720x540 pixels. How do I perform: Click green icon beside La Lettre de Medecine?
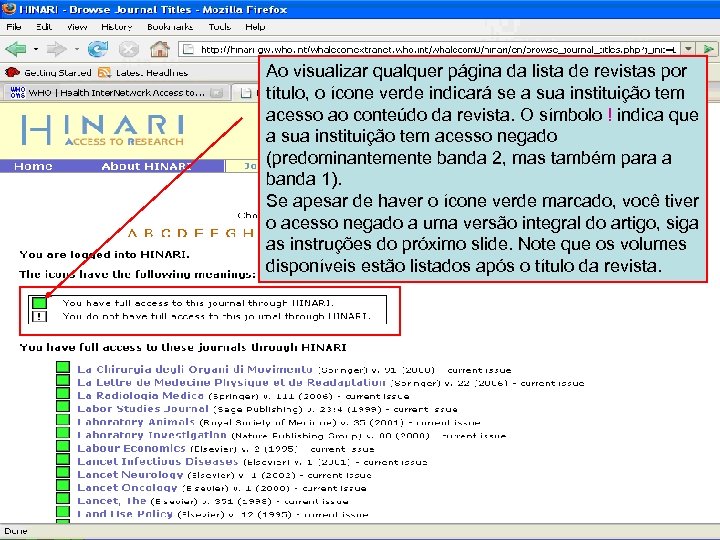[63, 380]
